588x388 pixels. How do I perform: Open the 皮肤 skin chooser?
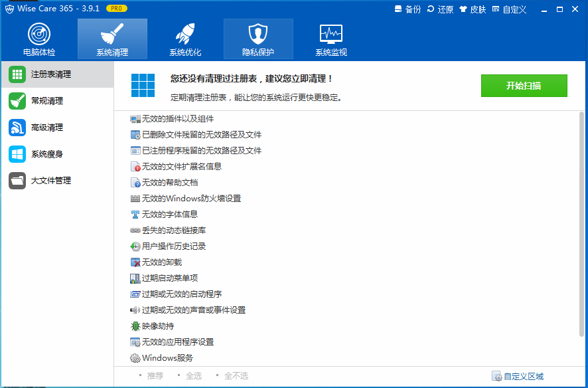tap(473, 9)
